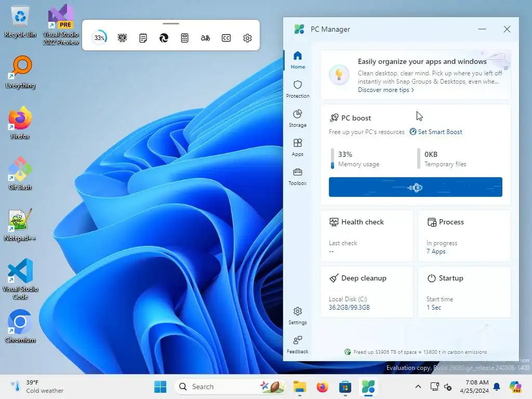
Task: Open the calculator from the mini toolbar
Action: [184, 37]
